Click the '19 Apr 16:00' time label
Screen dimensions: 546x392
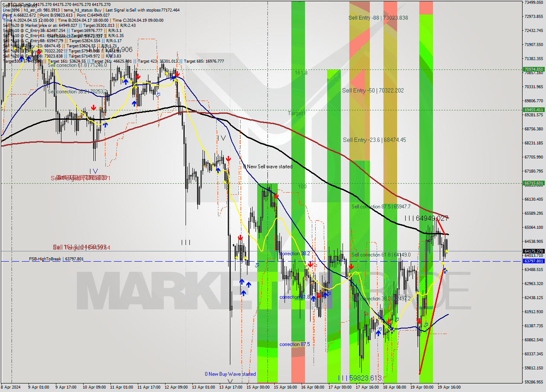click(x=449, y=387)
